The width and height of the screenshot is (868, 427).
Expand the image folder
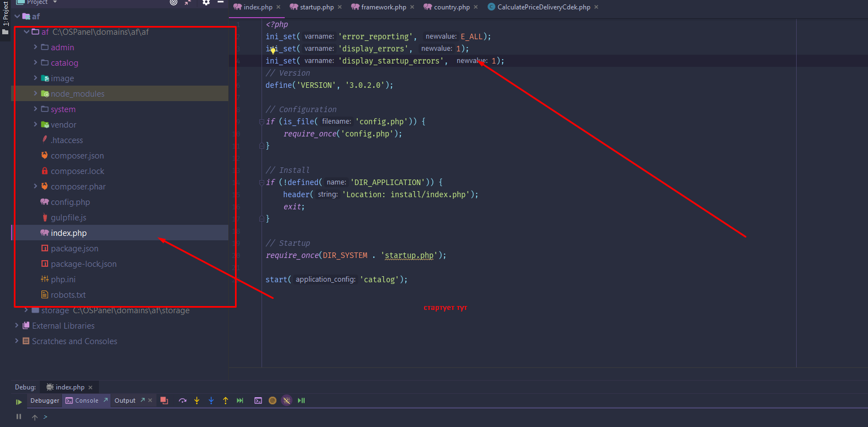click(x=35, y=78)
